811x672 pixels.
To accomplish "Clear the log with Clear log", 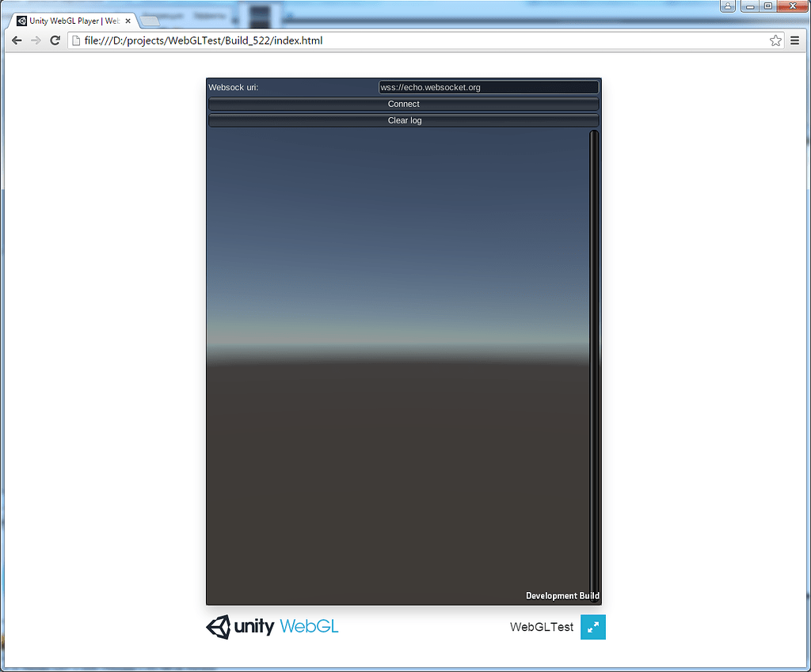I will [404, 120].
